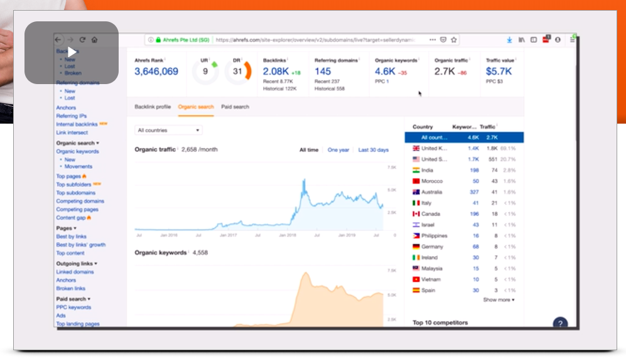Click the $5.7K Traffic value figure
Screen dimensions: 626x364
(x=499, y=72)
